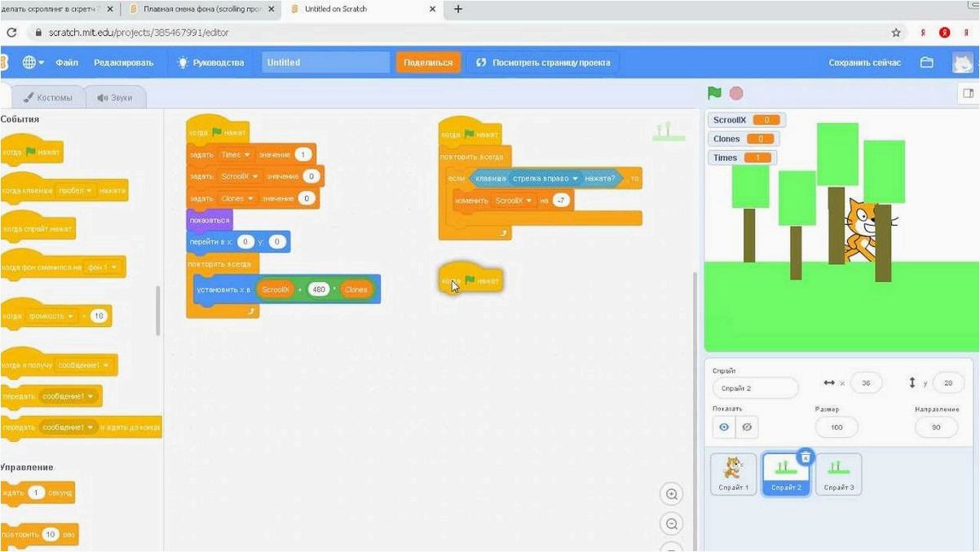Close the 'Untitled on Scratch' browser tab
This screenshot has height=552, width=980.
433,9
